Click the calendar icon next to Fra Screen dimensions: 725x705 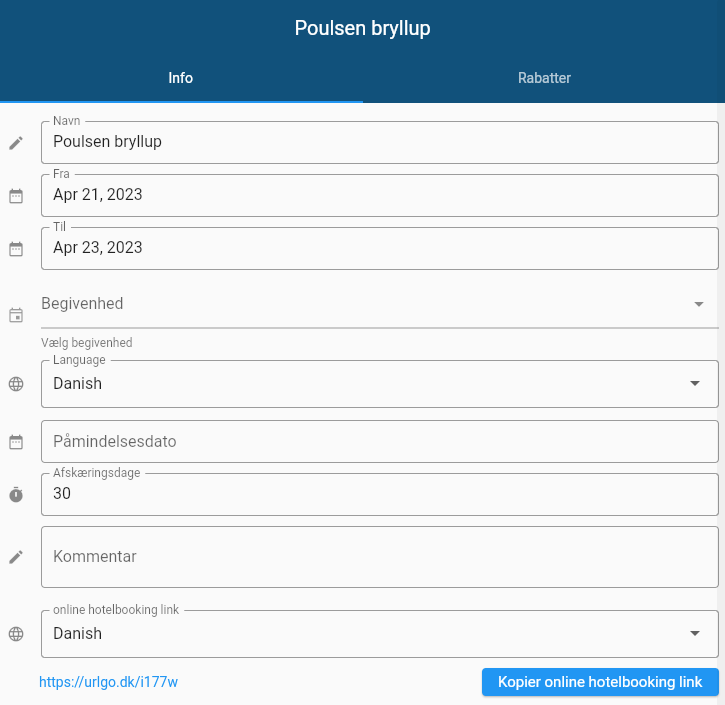pos(16,196)
